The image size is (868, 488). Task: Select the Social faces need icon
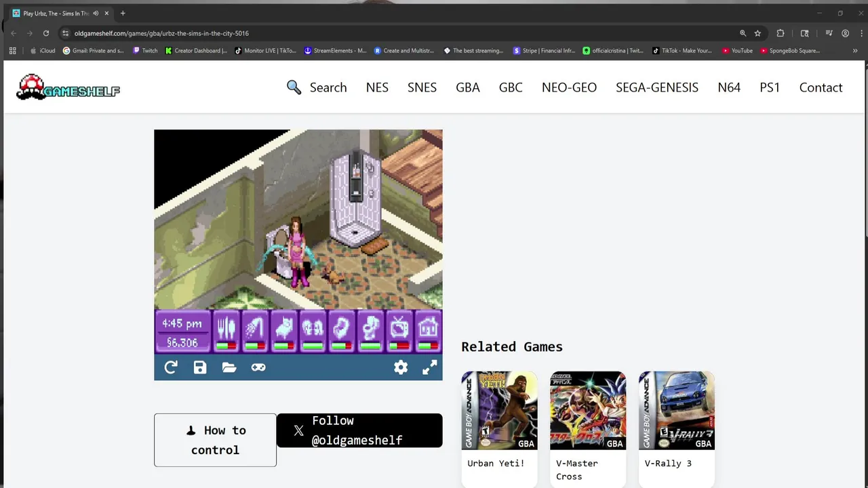[x=313, y=329]
